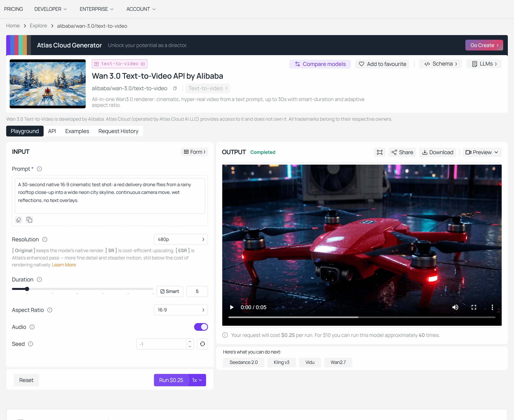Select the Wan2.7 suggestion

tap(338, 362)
